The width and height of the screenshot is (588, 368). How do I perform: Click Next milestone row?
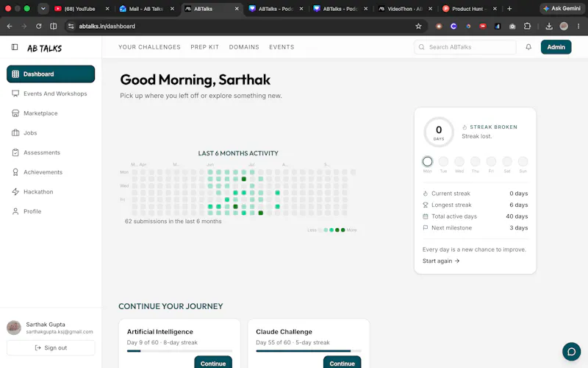475,227
